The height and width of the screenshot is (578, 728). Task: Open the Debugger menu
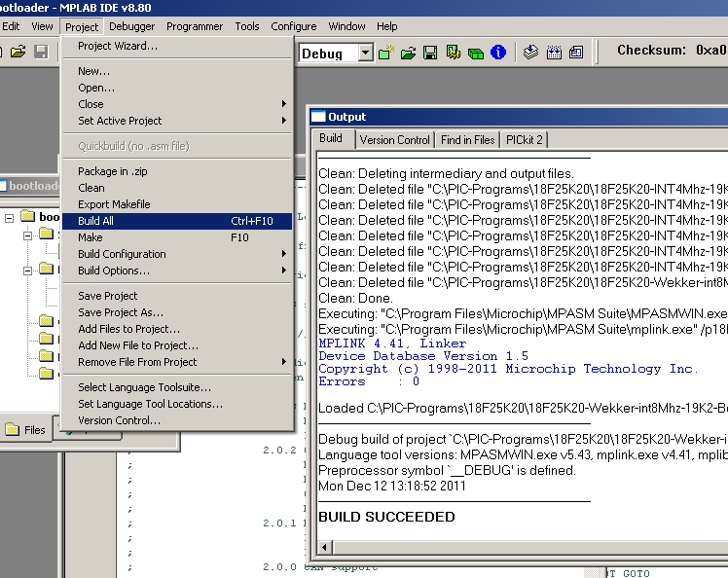point(131,26)
